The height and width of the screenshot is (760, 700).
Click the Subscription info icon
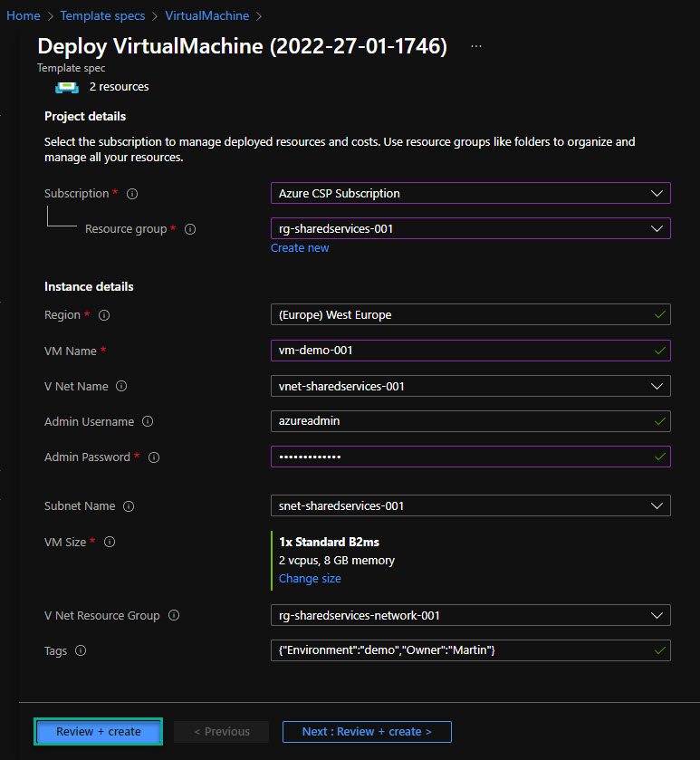point(132,194)
